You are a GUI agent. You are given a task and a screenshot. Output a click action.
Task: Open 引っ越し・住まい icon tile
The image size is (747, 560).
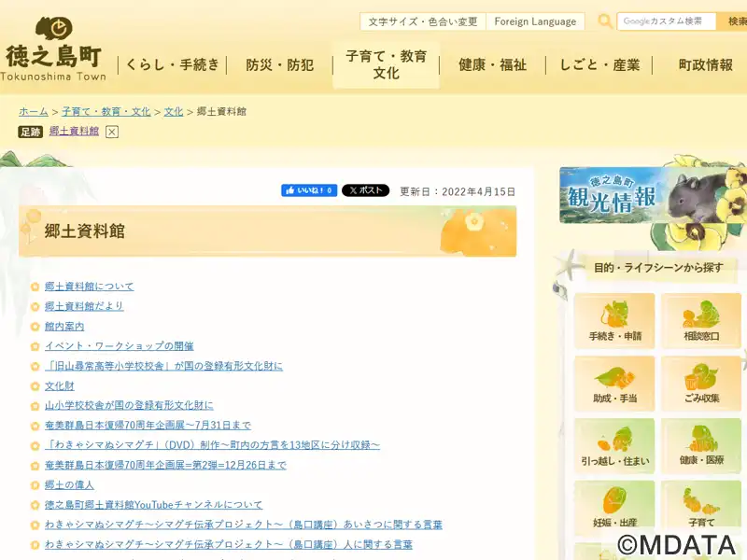coord(614,445)
